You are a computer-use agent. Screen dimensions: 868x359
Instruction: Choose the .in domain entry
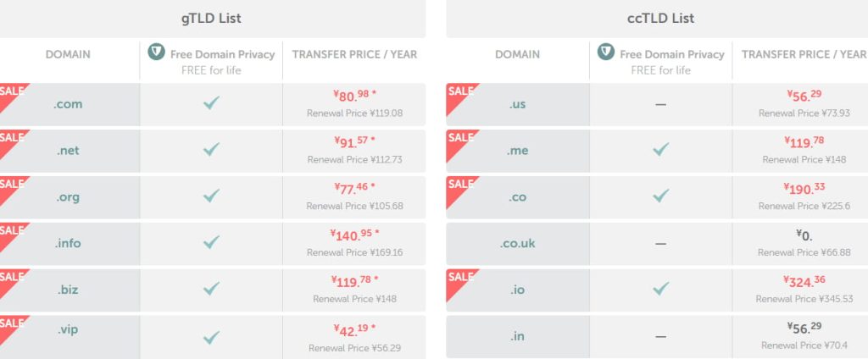[x=517, y=335]
